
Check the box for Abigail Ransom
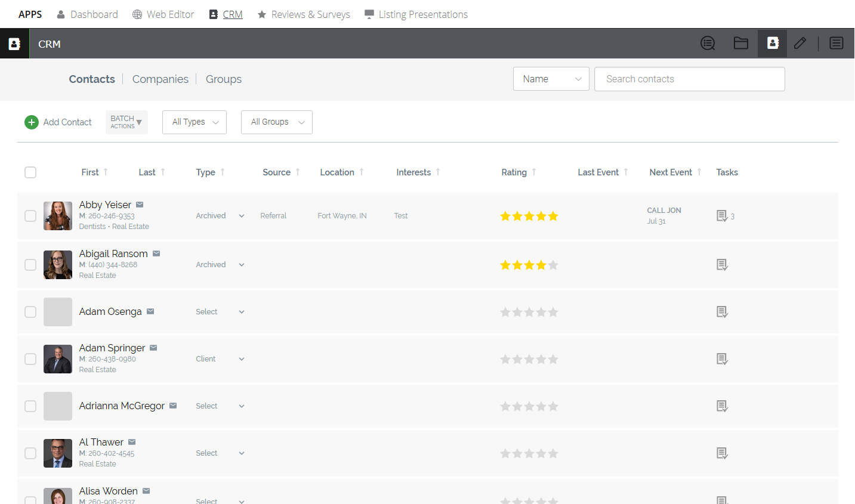(x=30, y=265)
